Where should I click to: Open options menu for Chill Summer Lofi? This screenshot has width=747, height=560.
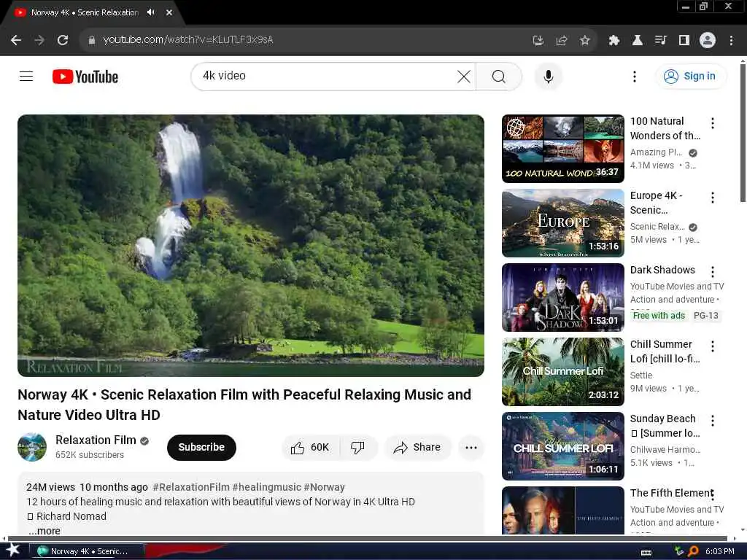click(712, 346)
